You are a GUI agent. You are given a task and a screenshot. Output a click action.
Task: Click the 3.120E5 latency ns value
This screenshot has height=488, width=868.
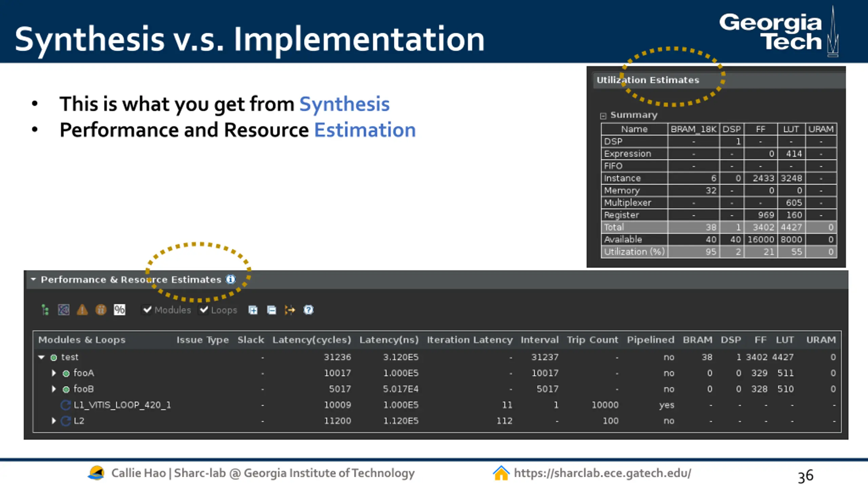coord(401,357)
